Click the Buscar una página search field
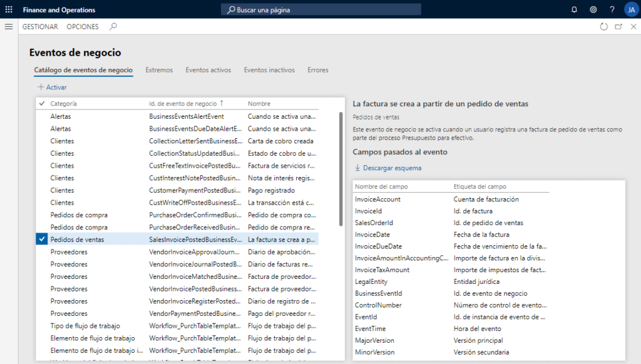This screenshot has width=641, height=364. (321, 9)
